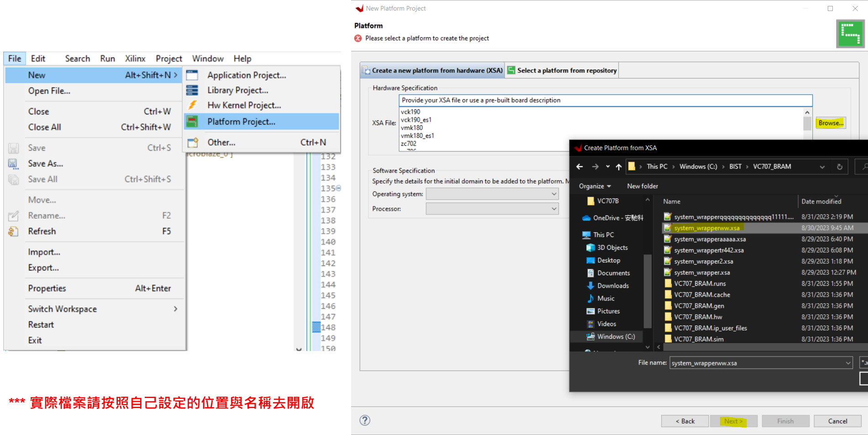Switch to Create a new platform from hardware tab

click(432, 70)
